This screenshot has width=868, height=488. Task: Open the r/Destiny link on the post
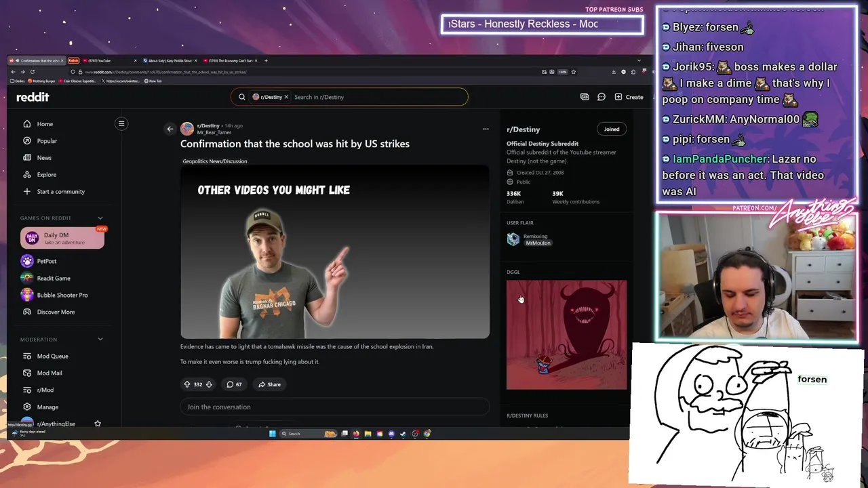point(208,125)
